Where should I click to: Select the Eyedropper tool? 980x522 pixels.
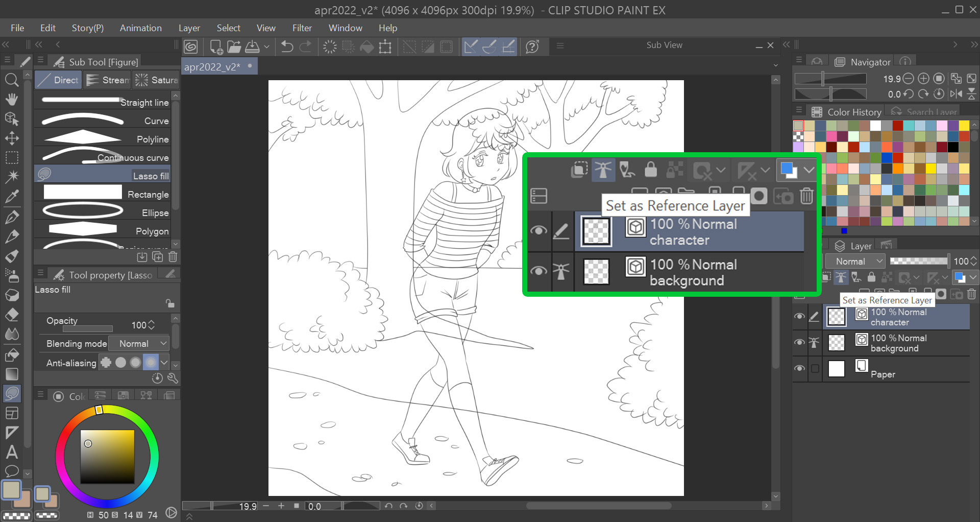(12, 197)
